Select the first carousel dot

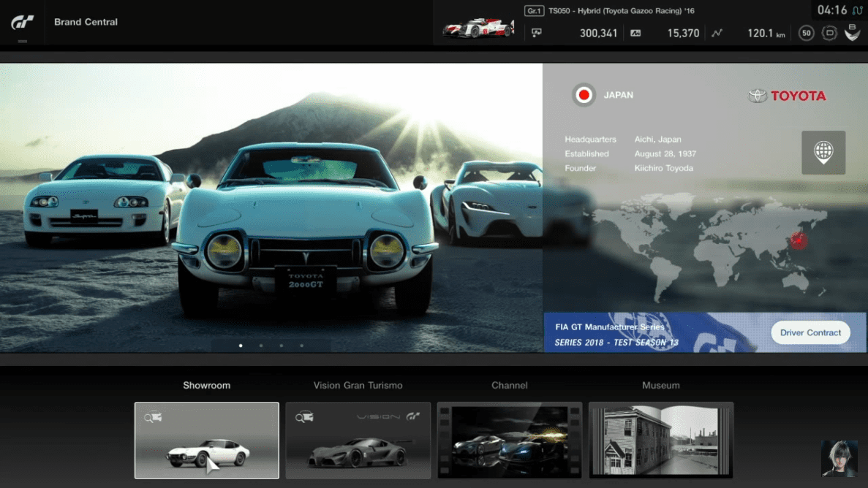point(241,346)
